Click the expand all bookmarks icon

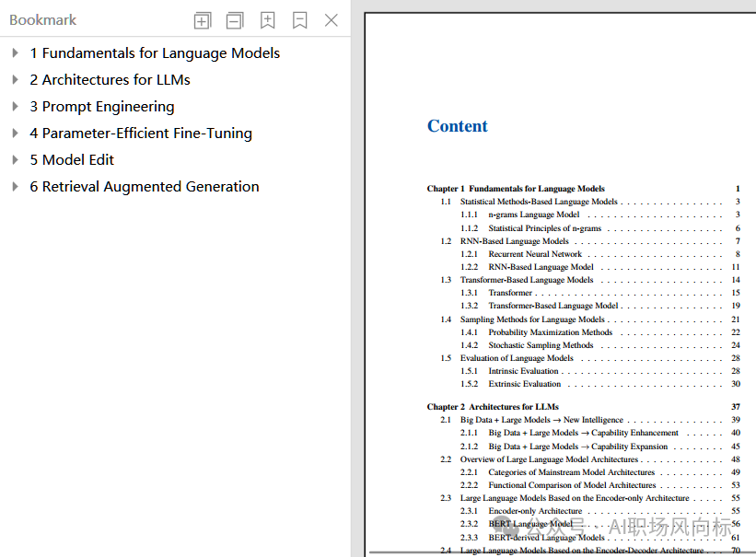click(203, 21)
